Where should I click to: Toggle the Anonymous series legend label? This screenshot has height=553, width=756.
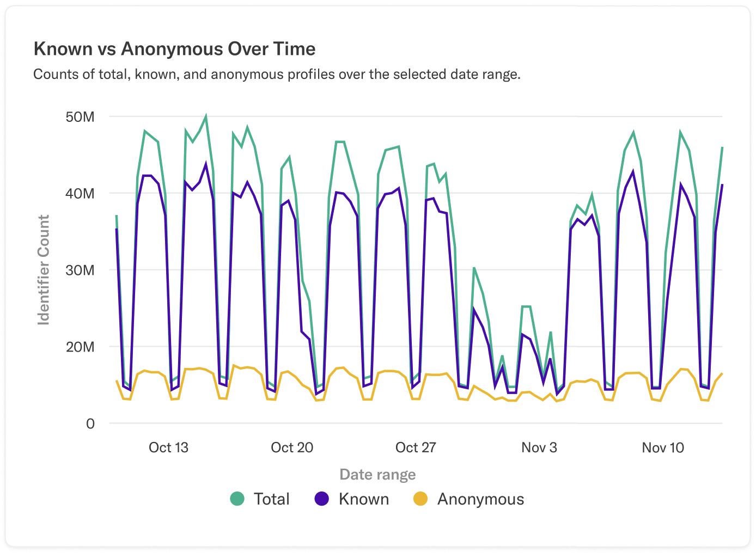(x=480, y=499)
